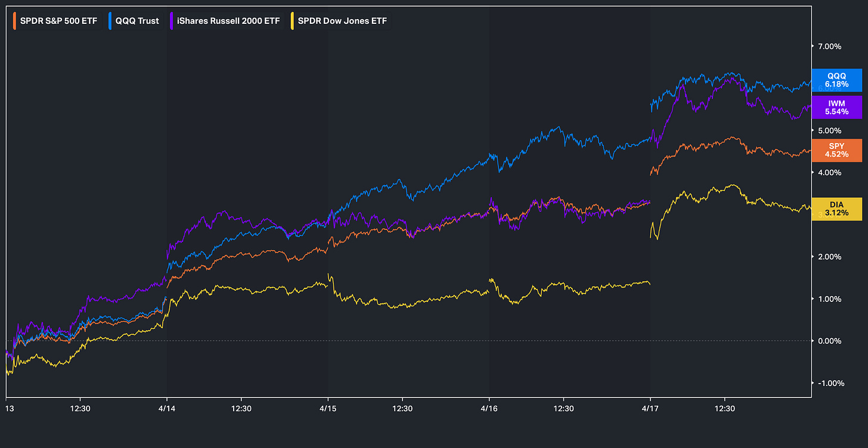Screen dimensions: 868x448
Task: Click the 5.00% y-axis label
Action: (829, 130)
